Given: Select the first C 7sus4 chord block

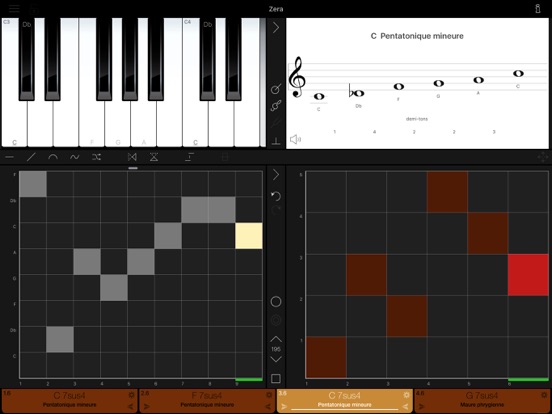Looking at the screenshot, I should coord(69,400).
